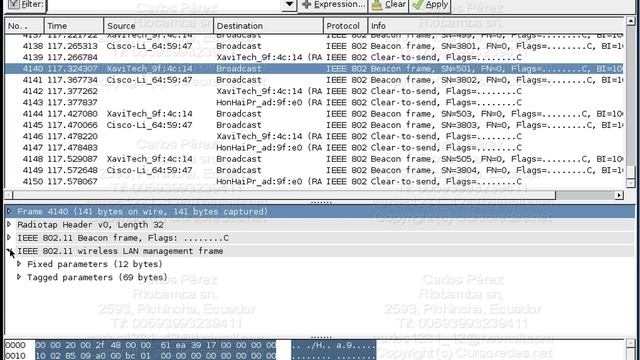Click hex bytes row at offset 0000

[156, 345]
